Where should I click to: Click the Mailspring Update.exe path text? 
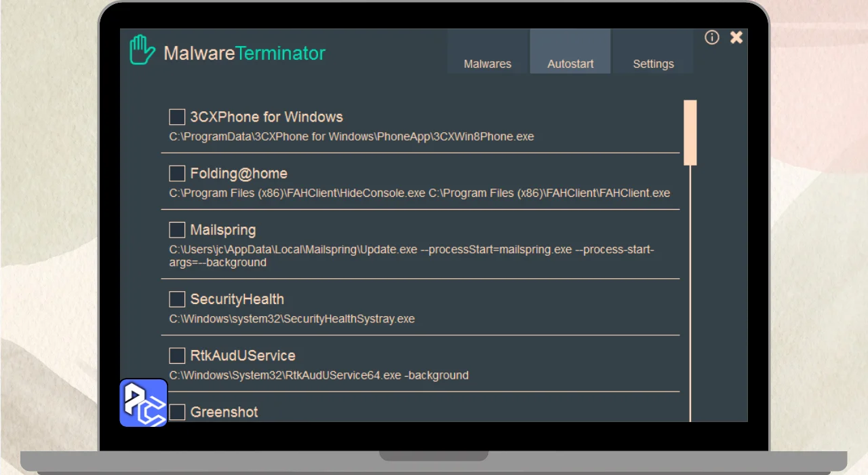point(412,256)
